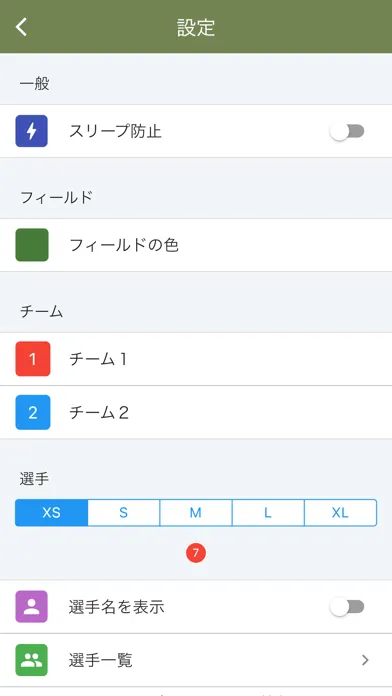The height and width of the screenshot is (696, 392).
Task: Switch player size to L
Action: click(x=268, y=513)
